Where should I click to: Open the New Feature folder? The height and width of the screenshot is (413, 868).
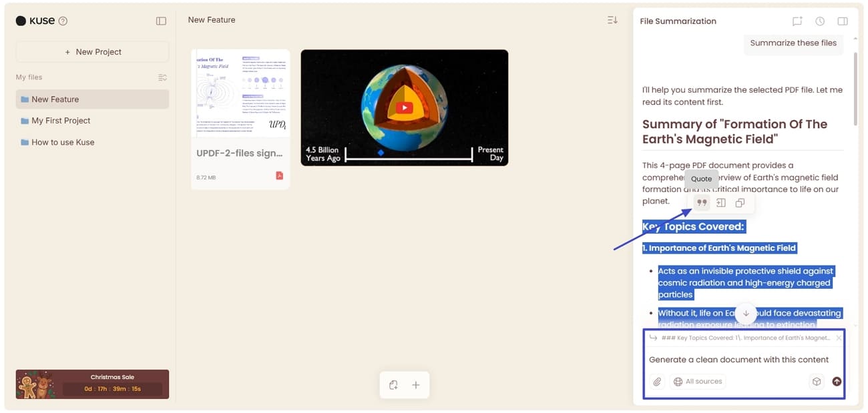click(92, 99)
